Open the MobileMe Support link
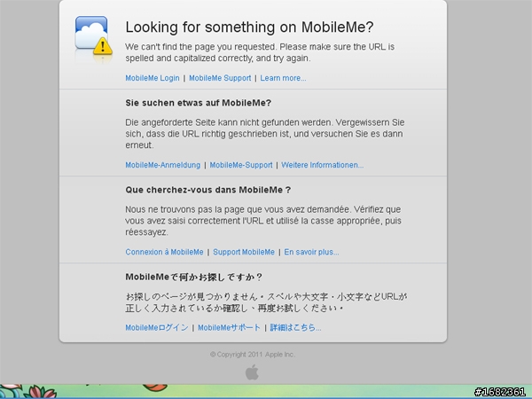The height and width of the screenshot is (399, 532). coord(220,78)
